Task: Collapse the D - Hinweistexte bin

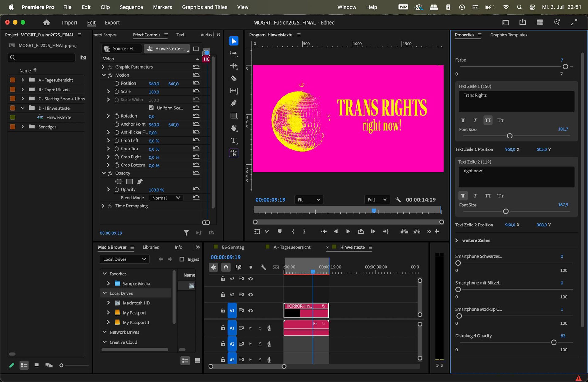Action: 22,108
